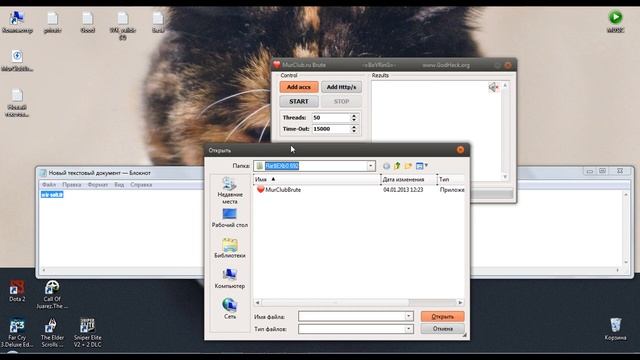Open the Dota 2 desktop shortcut
This screenshot has height=360, width=640.
click(x=17, y=290)
